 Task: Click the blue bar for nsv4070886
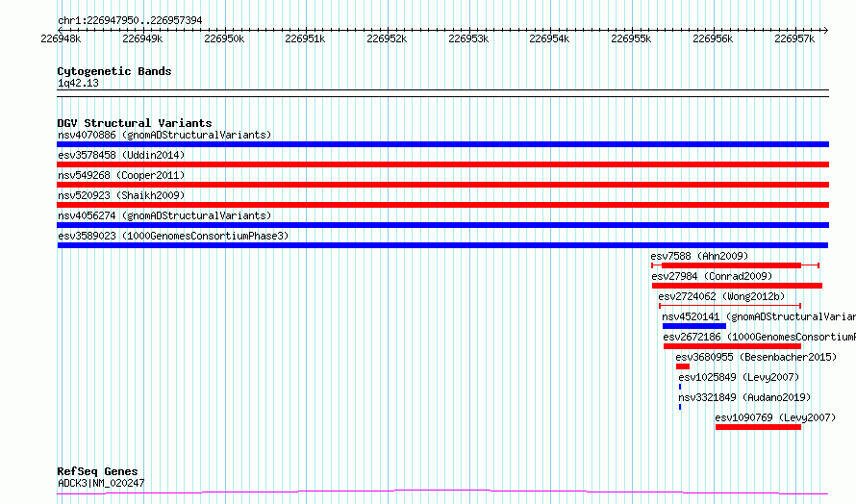point(442,144)
